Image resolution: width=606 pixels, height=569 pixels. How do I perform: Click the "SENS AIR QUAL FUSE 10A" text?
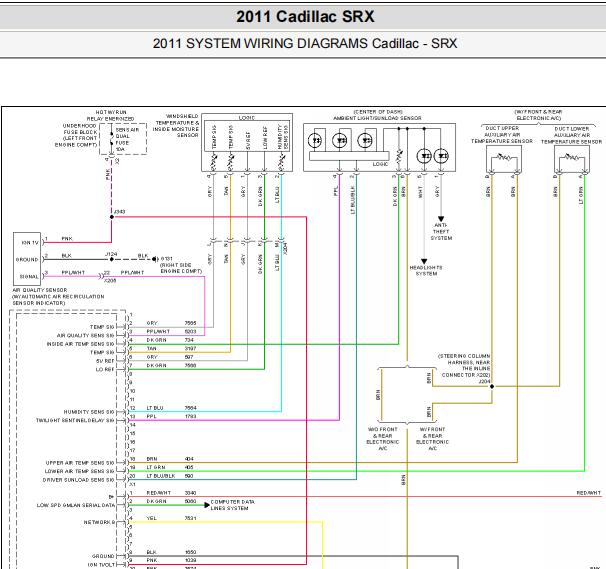pyautogui.click(x=127, y=139)
